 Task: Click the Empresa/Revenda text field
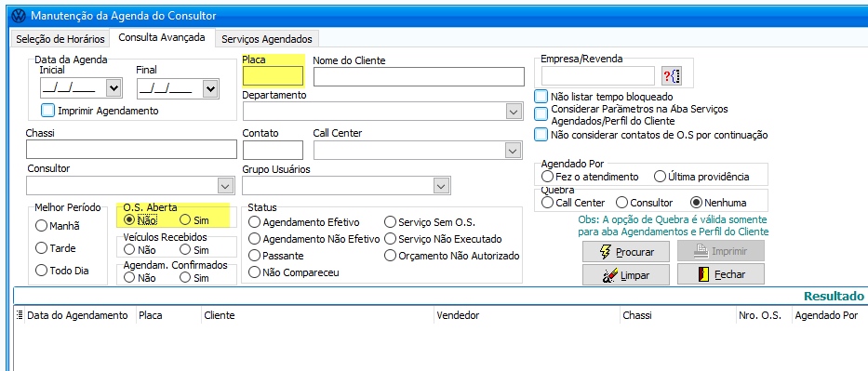click(598, 76)
